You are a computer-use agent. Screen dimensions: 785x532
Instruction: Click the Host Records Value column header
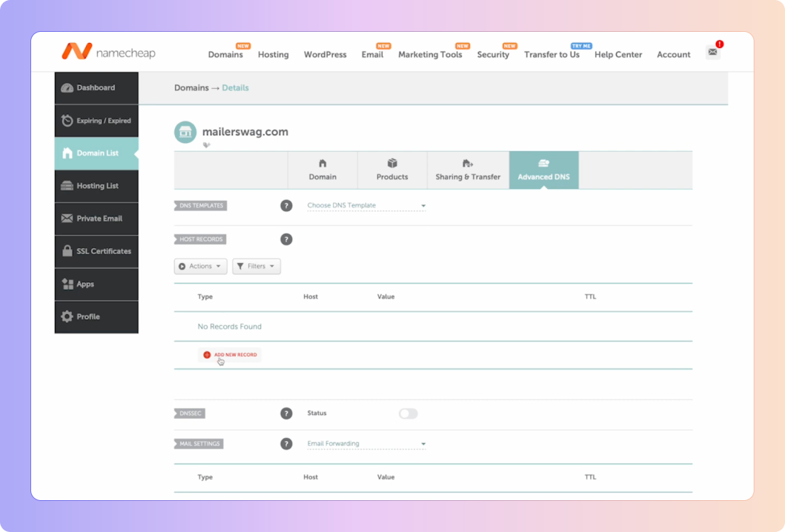pyautogui.click(x=386, y=297)
